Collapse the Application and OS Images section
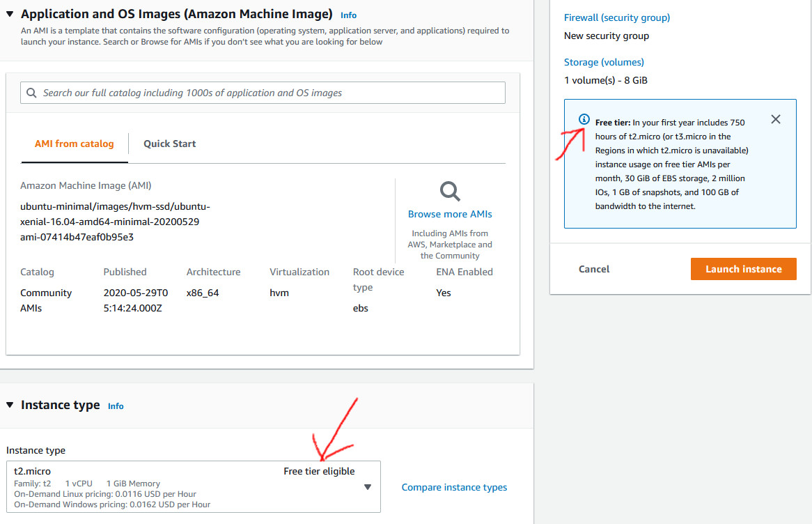The height and width of the screenshot is (524, 812). (10, 14)
